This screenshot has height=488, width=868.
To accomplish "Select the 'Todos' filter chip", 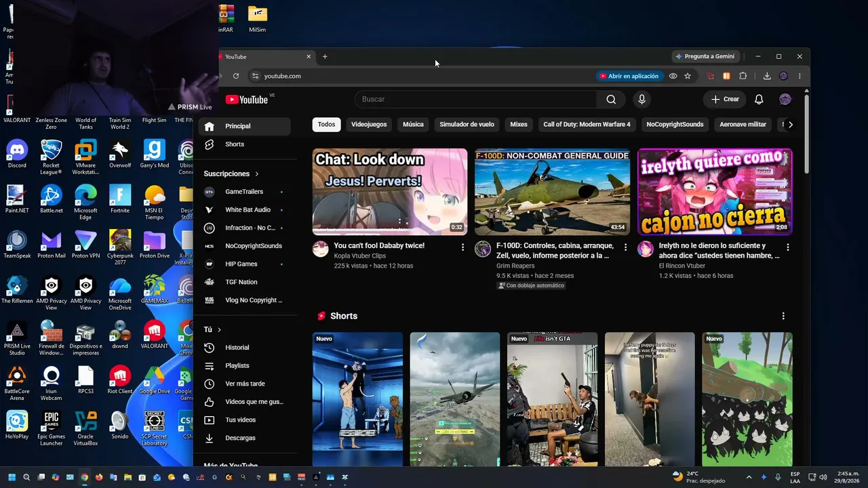I will point(326,125).
